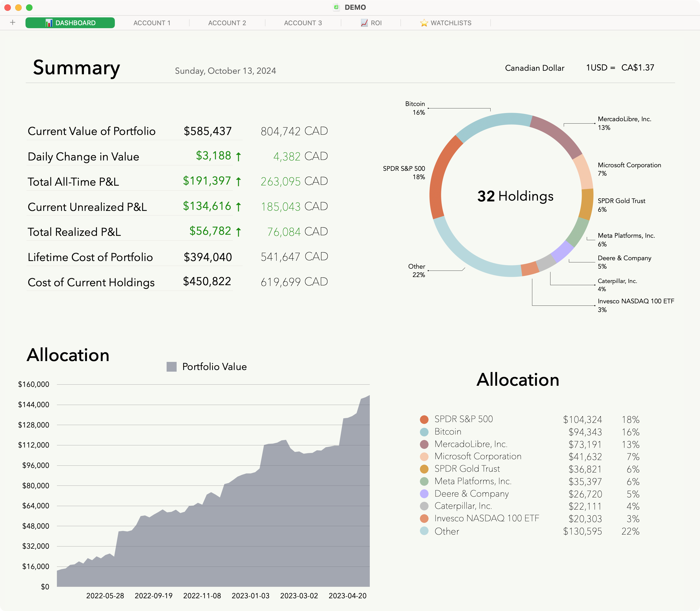Click the Canadian Dollar currency label
This screenshot has height=611, width=700.
pyautogui.click(x=534, y=68)
